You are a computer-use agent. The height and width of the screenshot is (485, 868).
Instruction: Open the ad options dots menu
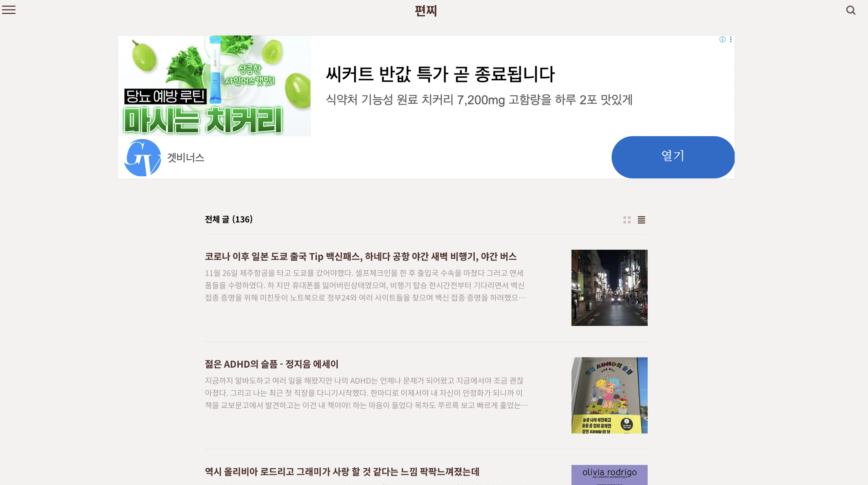pyautogui.click(x=731, y=39)
